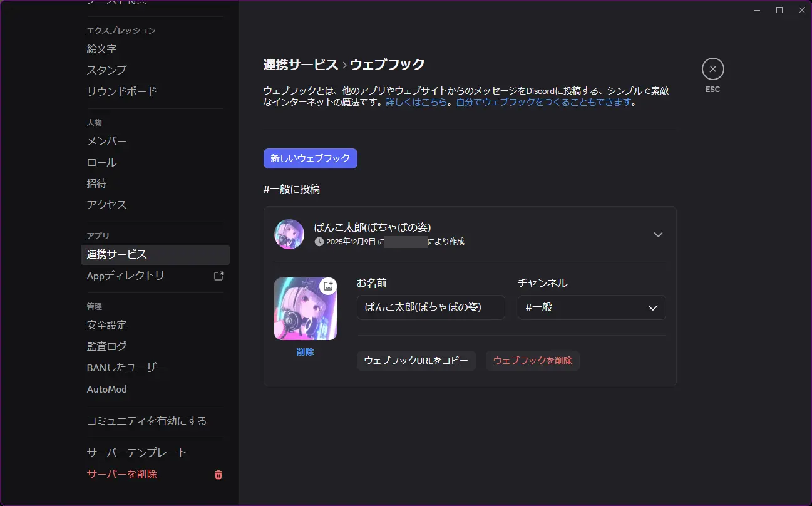Viewport: 812px width, 506px height.
Task: Click the webhook's round profile avatar
Action: pos(289,234)
